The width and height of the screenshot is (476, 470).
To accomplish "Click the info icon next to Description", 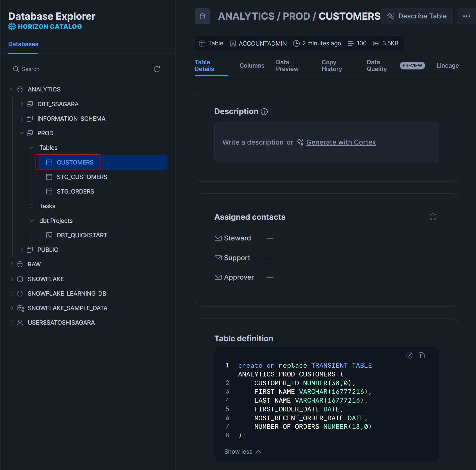I will [x=264, y=112].
